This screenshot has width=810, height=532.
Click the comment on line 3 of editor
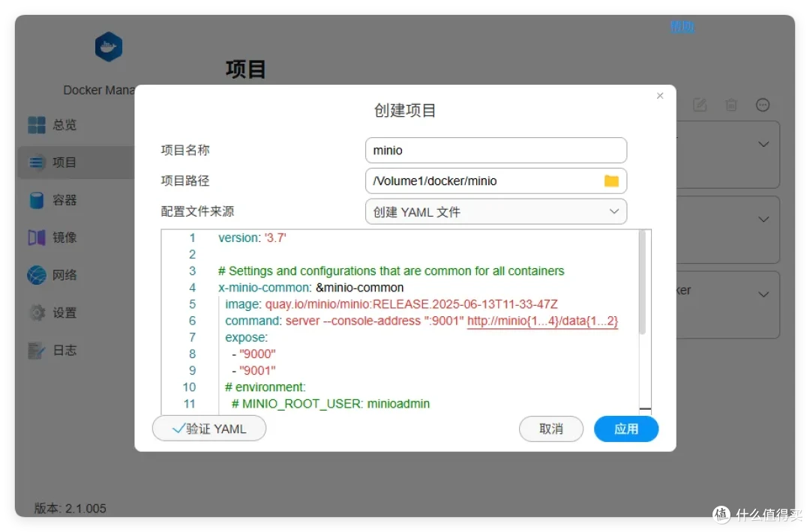(391, 271)
